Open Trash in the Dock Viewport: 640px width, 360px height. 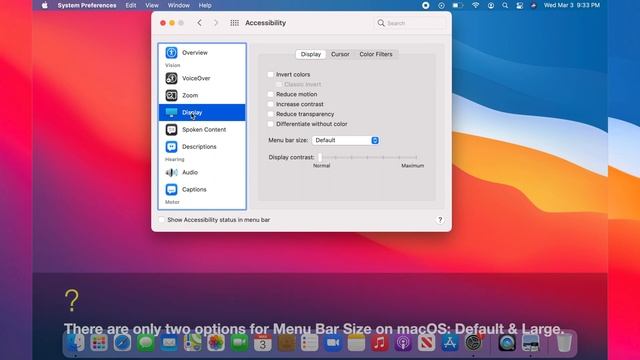point(564,343)
